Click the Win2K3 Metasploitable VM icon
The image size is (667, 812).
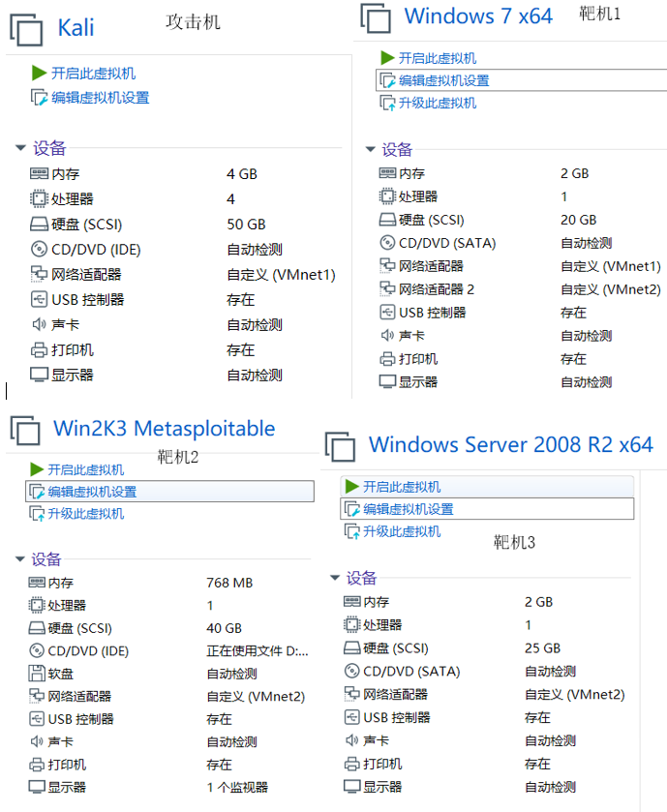(25, 431)
